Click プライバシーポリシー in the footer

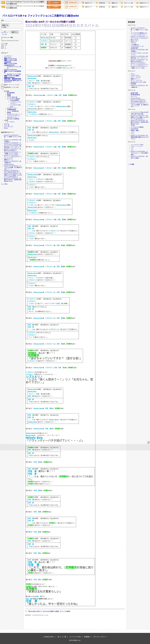click(x=100, y=637)
